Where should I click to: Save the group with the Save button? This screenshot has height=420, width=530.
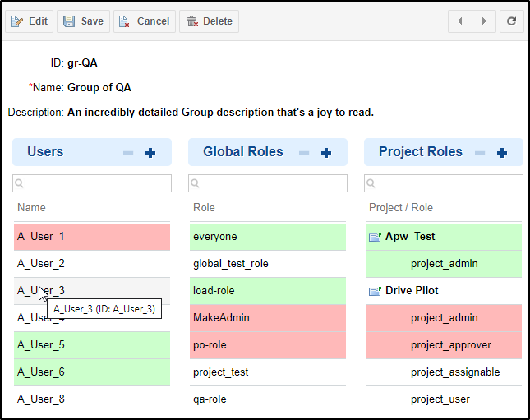point(83,21)
